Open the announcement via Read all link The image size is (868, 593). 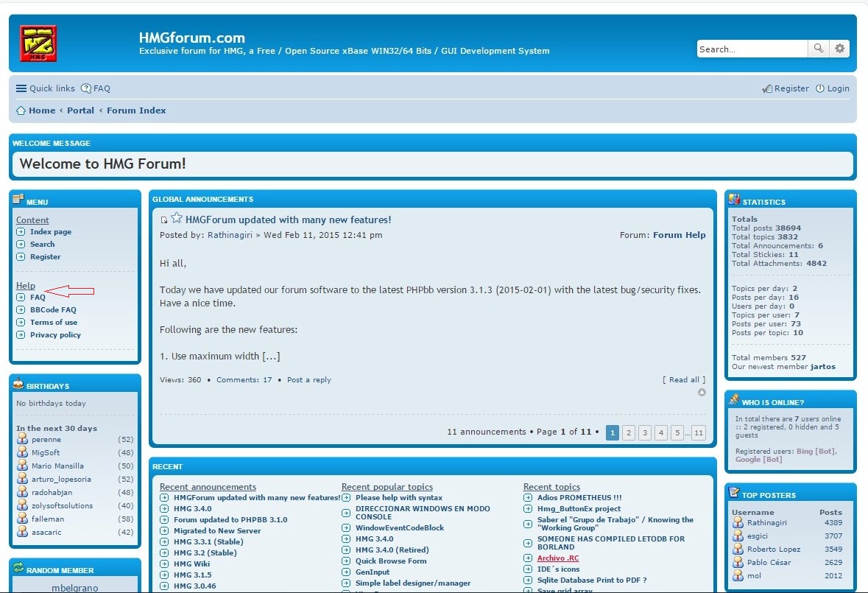pos(683,379)
